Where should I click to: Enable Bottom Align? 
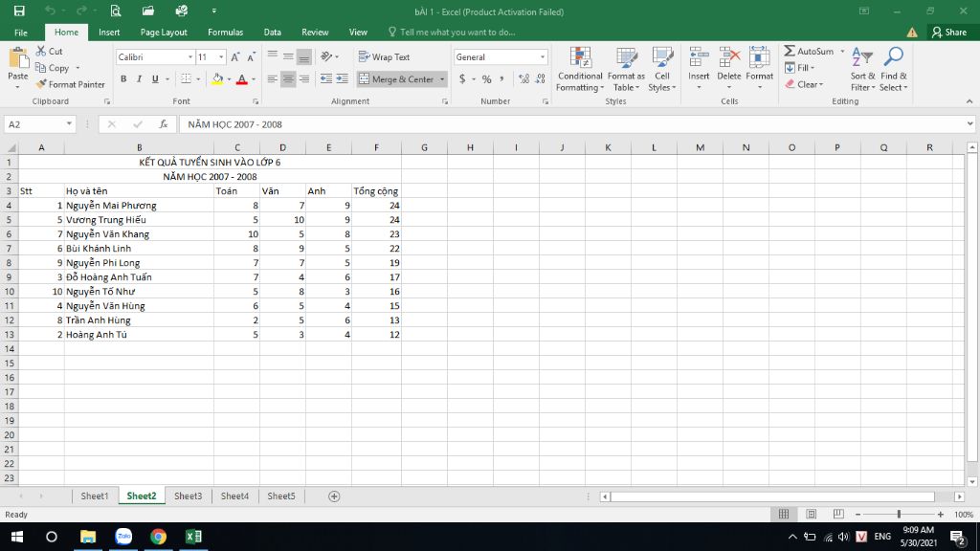click(x=303, y=56)
